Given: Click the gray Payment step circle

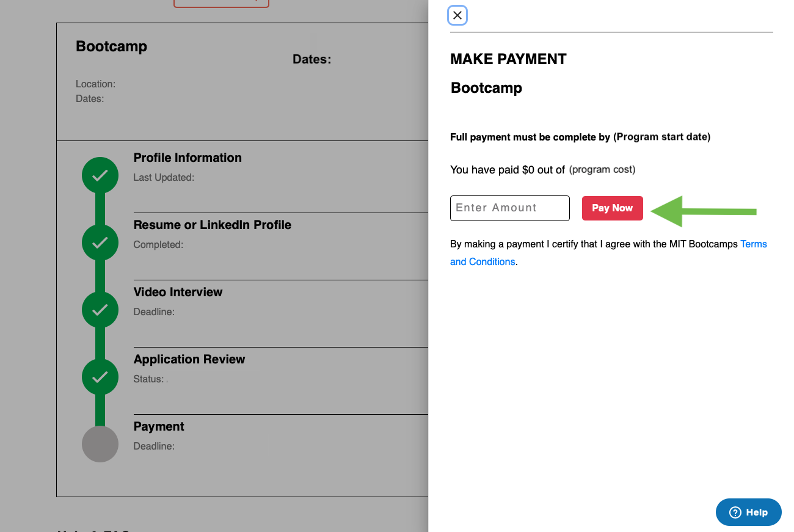Looking at the screenshot, I should 100,444.
